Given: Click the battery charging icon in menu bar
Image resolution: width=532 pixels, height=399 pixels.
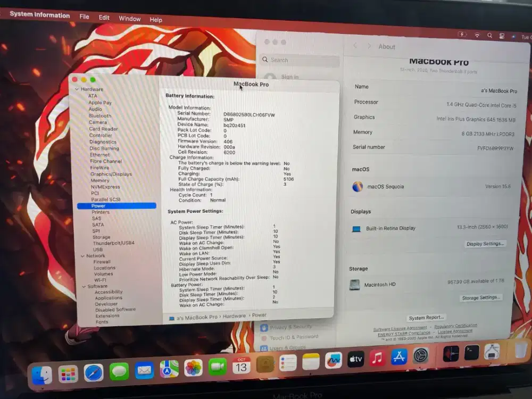Looking at the screenshot, I should click(x=462, y=34).
